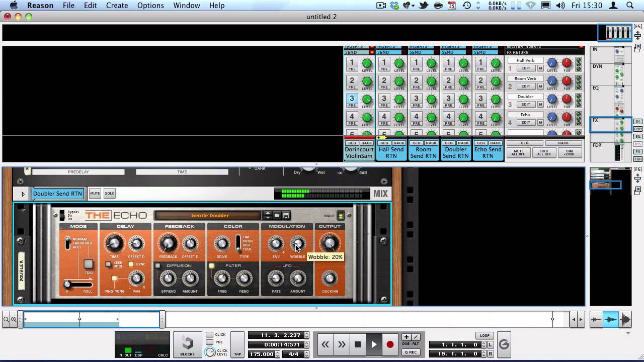
Task: Click the Echo Browse Patch folder icon
Action: pyautogui.click(x=277, y=215)
